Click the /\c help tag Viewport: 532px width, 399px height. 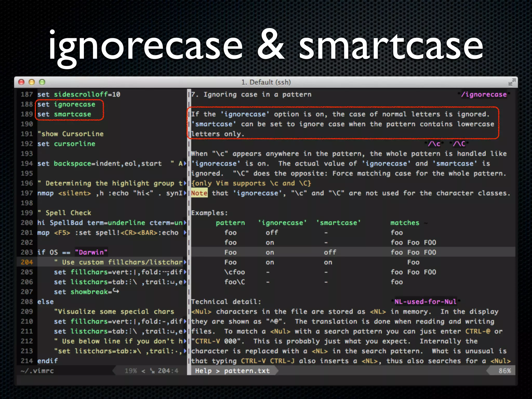[434, 144]
